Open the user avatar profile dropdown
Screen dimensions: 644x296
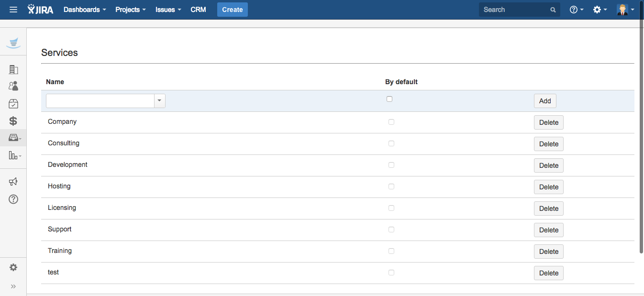coord(625,10)
